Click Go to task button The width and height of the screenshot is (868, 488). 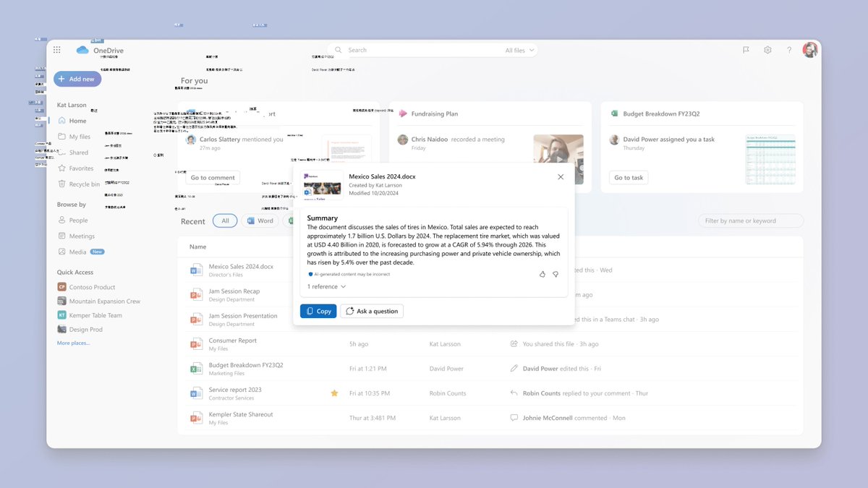629,178
